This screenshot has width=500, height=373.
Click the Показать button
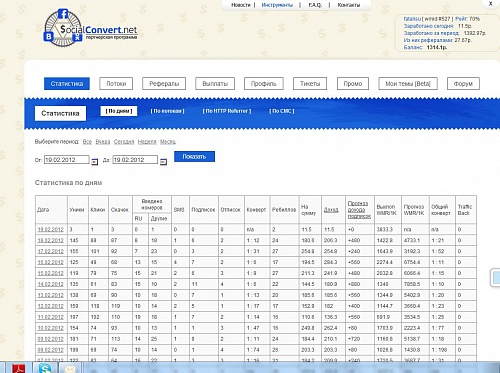pyautogui.click(x=194, y=156)
